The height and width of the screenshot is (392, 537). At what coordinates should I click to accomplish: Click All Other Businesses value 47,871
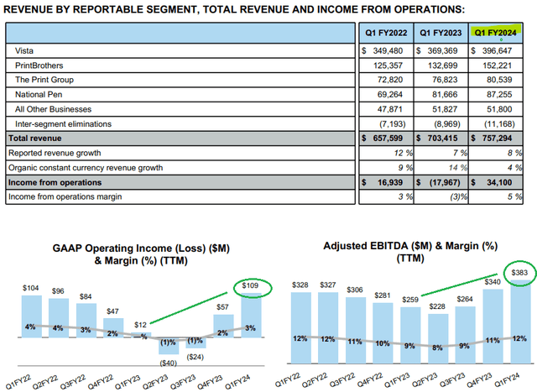click(390, 109)
